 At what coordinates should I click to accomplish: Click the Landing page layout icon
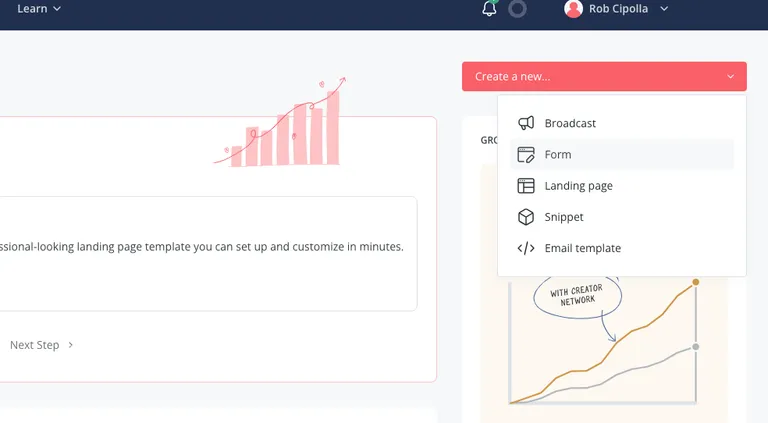[x=526, y=186]
